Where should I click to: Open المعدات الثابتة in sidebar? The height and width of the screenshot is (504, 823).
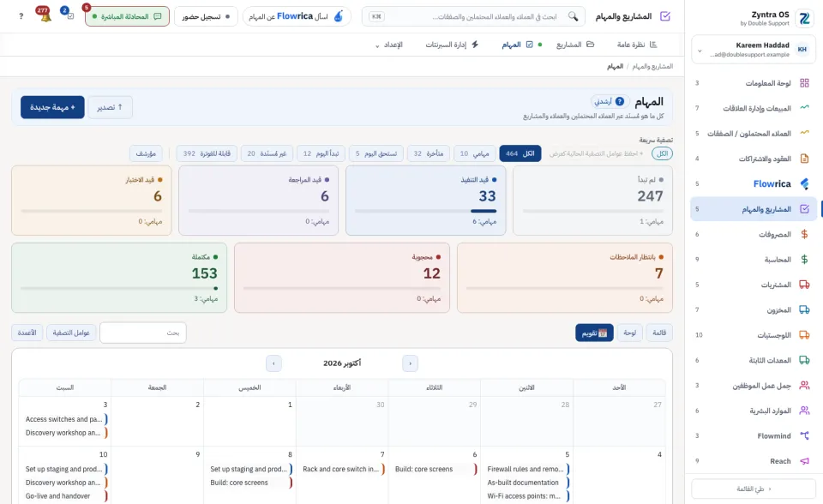tap(753, 360)
